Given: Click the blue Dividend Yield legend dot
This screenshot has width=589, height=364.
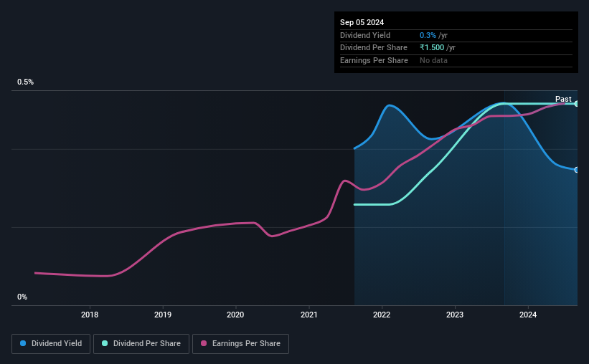Looking at the screenshot, I should click(x=23, y=343).
